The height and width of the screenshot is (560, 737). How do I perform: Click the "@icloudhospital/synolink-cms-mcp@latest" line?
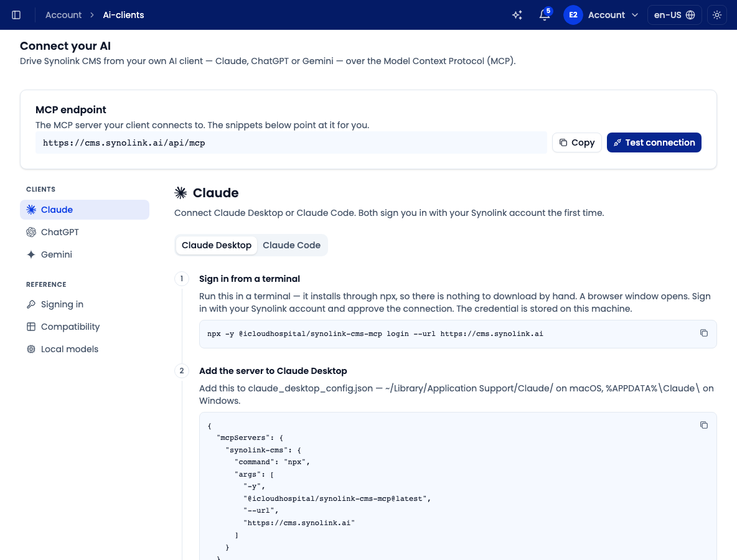pyautogui.click(x=337, y=499)
